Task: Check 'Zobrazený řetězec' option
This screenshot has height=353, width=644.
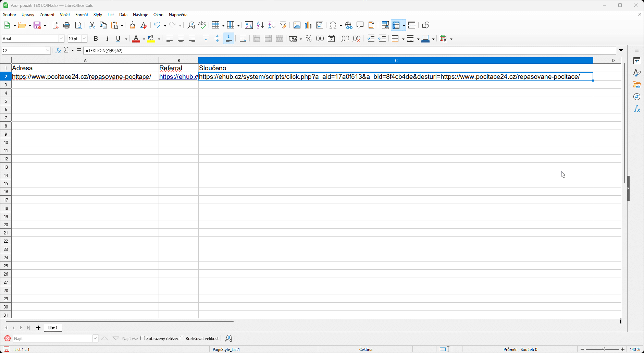Action: click(x=143, y=338)
